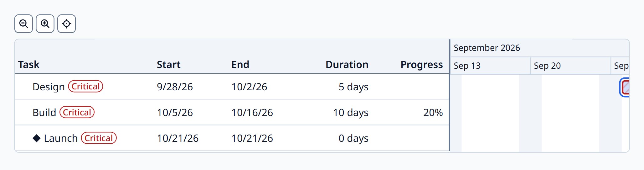Viewport: 644px width, 170px height.
Task: Sort by the Start column header
Action: coord(168,65)
